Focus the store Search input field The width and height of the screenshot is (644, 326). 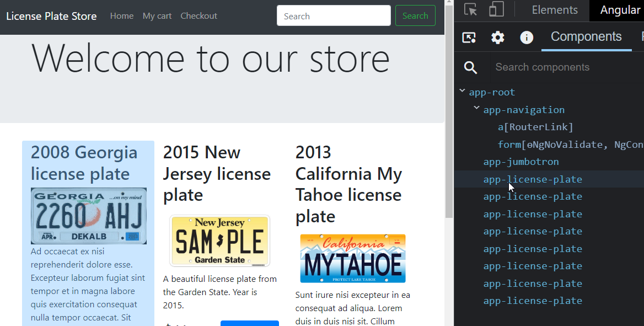[334, 15]
